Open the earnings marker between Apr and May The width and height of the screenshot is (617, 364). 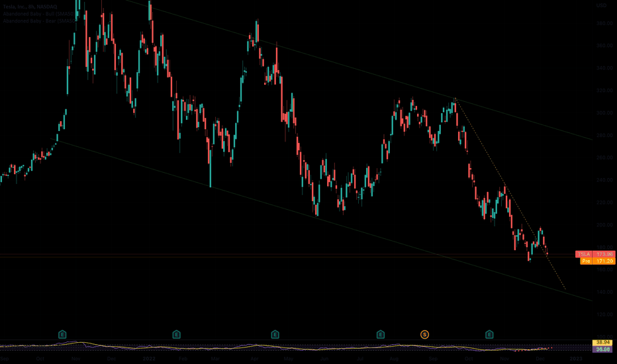coord(275,334)
